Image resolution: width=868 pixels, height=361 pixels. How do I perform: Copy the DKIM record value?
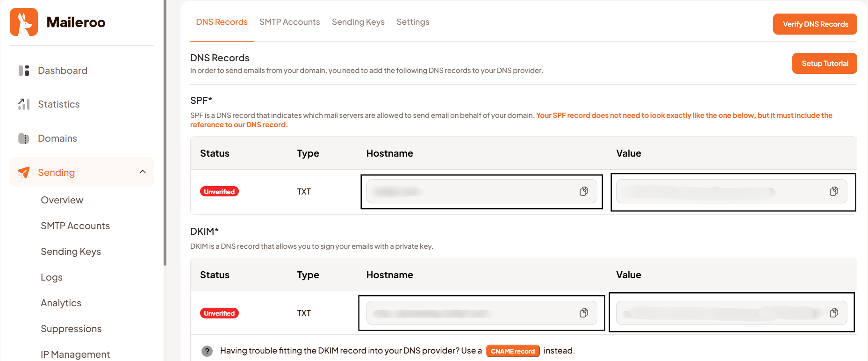[834, 313]
